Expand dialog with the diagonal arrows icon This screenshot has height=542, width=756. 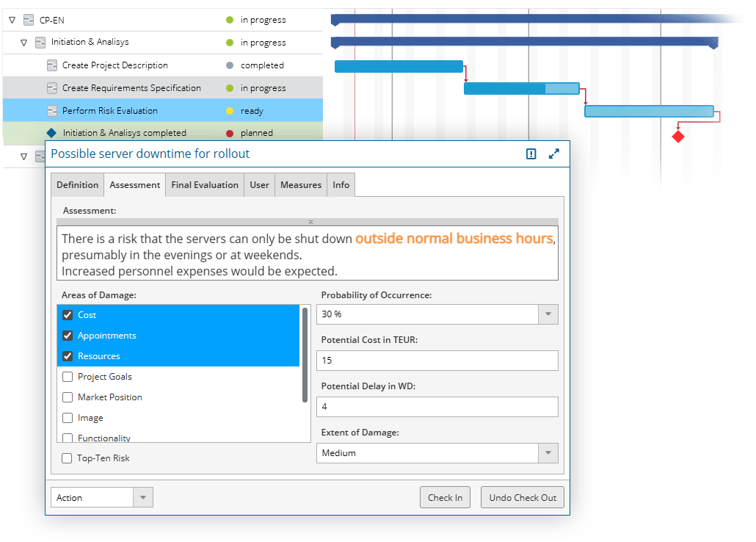pyautogui.click(x=554, y=154)
